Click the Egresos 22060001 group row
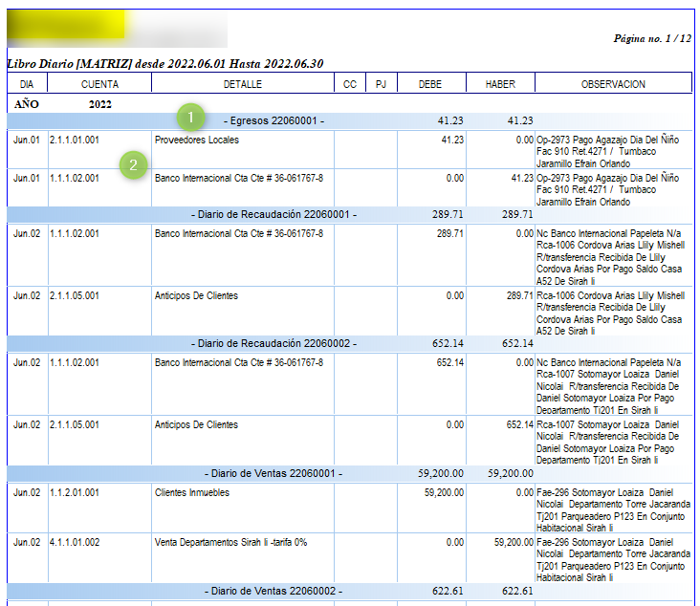700x606 pixels. click(x=273, y=121)
